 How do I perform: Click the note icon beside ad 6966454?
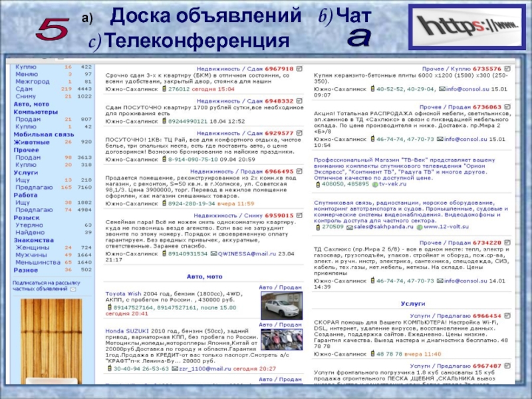click(507, 316)
